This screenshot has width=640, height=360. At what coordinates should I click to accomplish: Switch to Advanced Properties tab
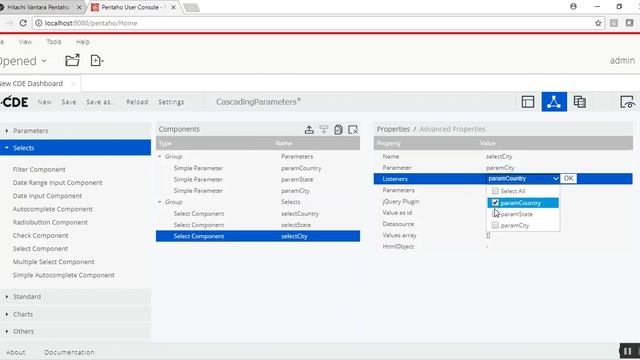click(452, 129)
